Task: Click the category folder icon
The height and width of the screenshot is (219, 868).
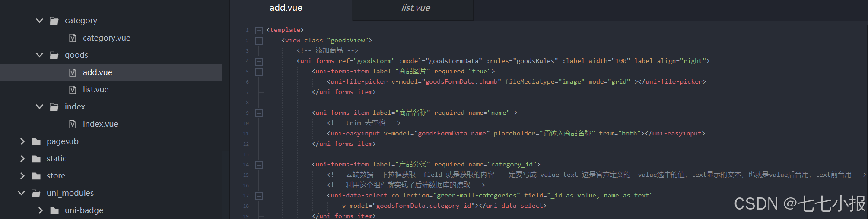Action: 54,21
